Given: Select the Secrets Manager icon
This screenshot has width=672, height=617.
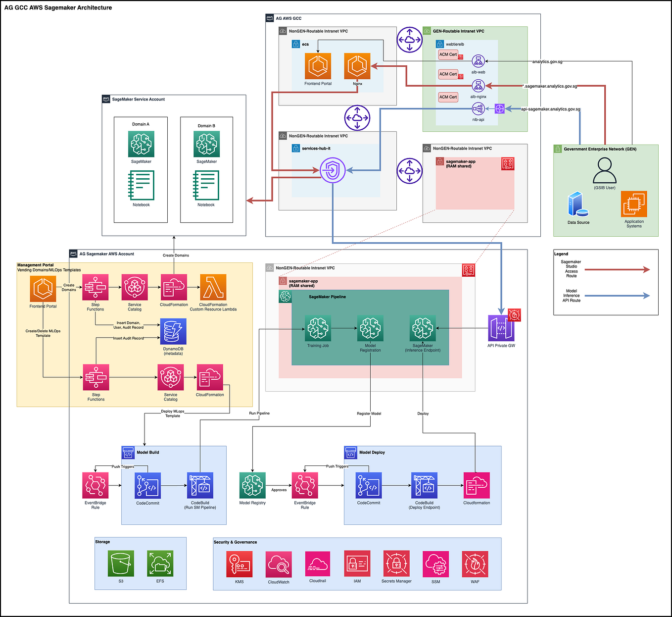Looking at the screenshot, I should coord(396,565).
